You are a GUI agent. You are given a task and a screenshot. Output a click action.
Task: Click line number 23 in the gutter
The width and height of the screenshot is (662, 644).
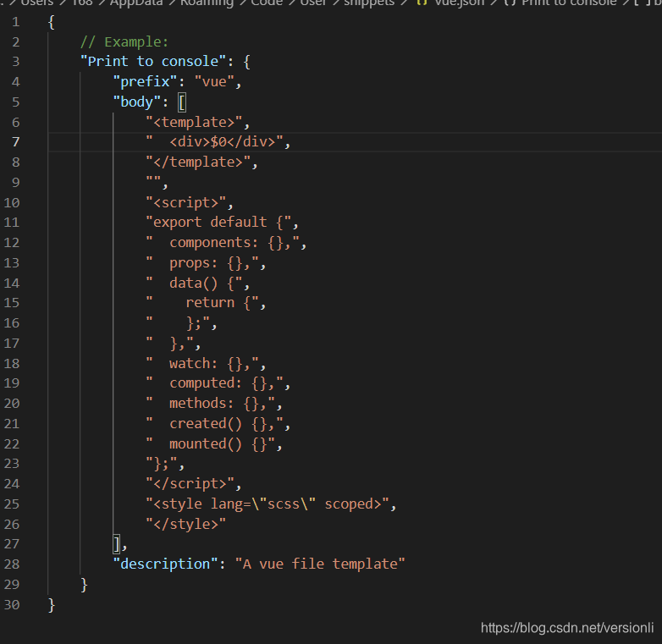point(12,464)
